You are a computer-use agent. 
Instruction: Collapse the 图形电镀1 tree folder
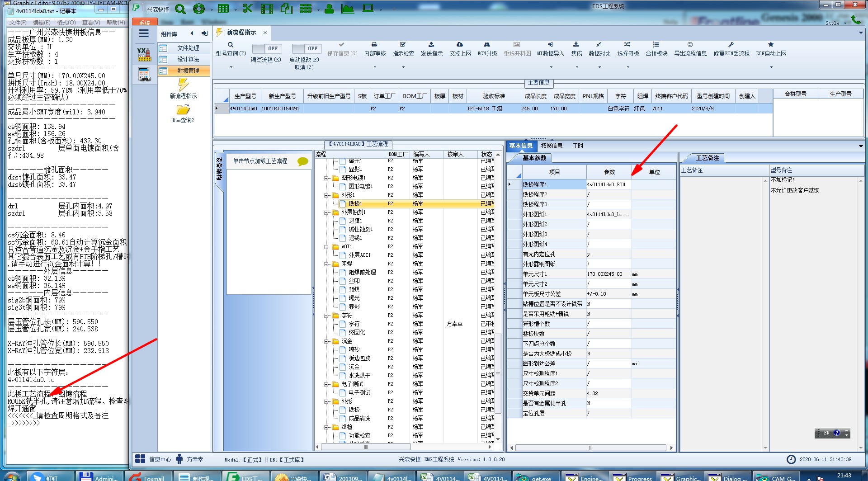pos(326,178)
